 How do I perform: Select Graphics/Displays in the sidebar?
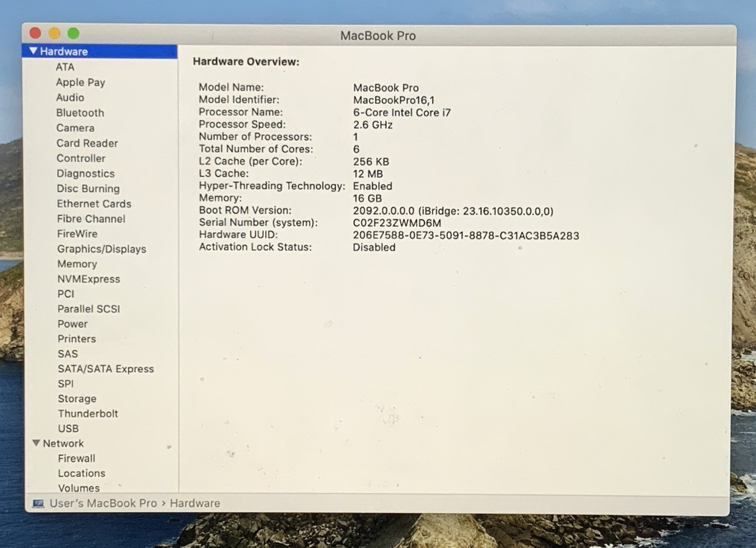pyautogui.click(x=102, y=249)
